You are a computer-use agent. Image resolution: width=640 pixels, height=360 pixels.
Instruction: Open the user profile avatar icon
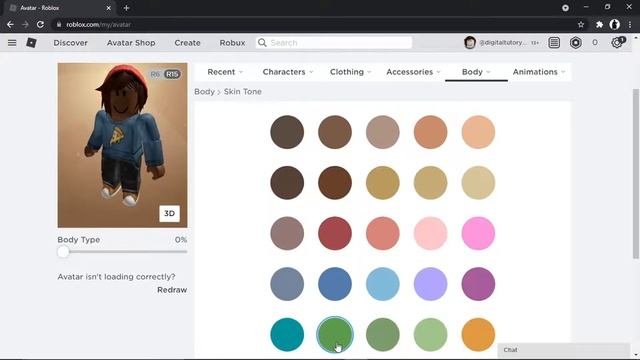470,42
